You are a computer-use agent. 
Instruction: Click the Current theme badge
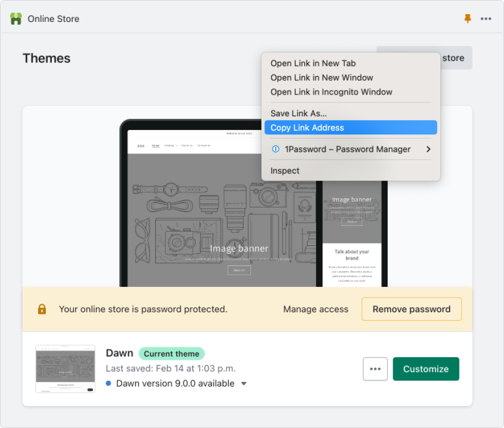[x=172, y=354]
